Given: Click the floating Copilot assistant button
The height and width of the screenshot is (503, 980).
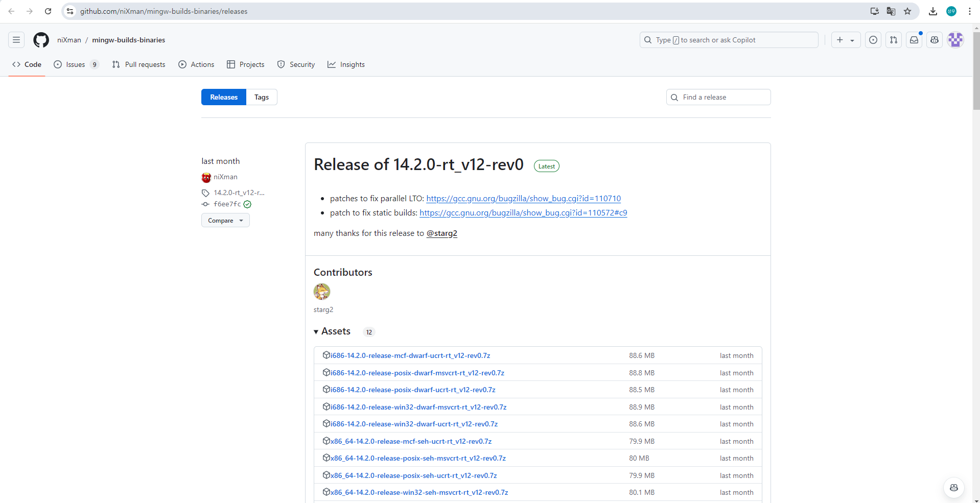Looking at the screenshot, I should point(953,488).
